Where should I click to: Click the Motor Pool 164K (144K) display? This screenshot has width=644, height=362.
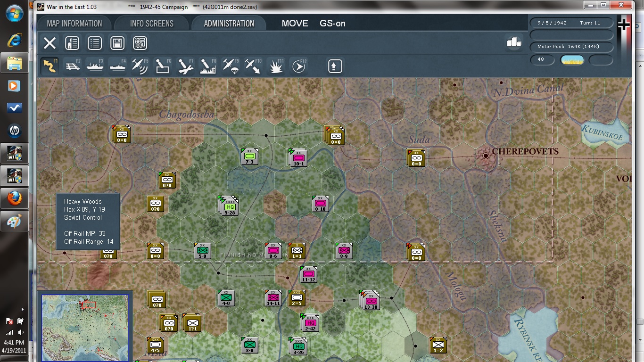point(571,47)
